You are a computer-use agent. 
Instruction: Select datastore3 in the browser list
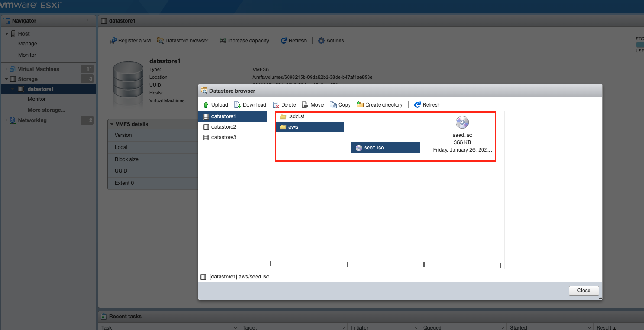point(223,137)
